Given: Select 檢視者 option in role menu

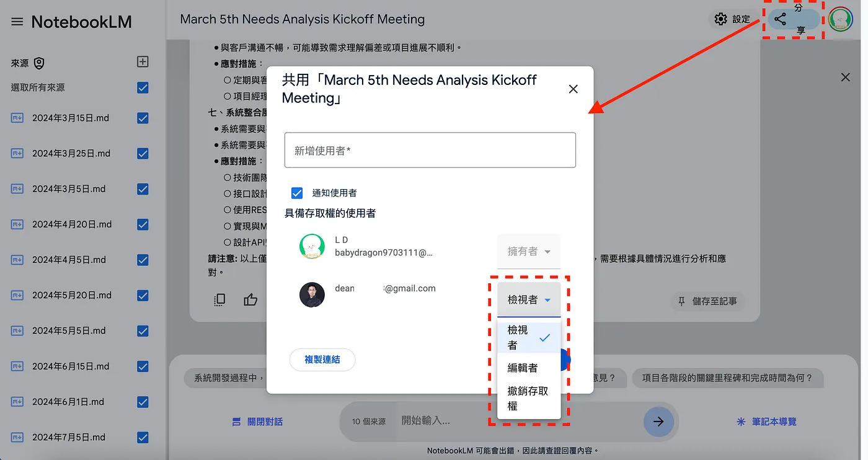Looking at the screenshot, I should pos(529,338).
